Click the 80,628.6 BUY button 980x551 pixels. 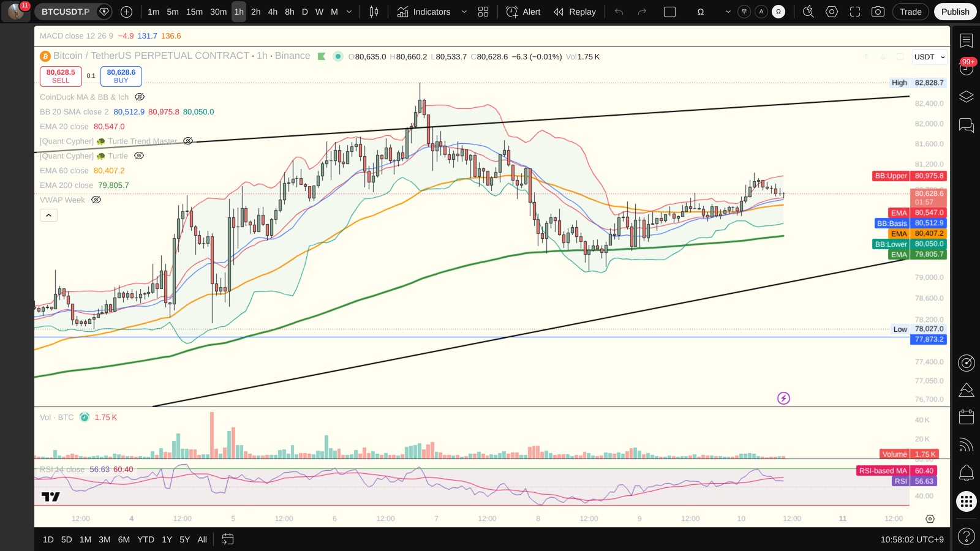tap(121, 76)
